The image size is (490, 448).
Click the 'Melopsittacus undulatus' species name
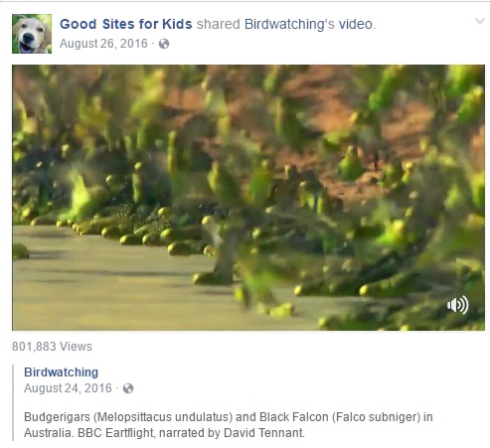(x=165, y=417)
